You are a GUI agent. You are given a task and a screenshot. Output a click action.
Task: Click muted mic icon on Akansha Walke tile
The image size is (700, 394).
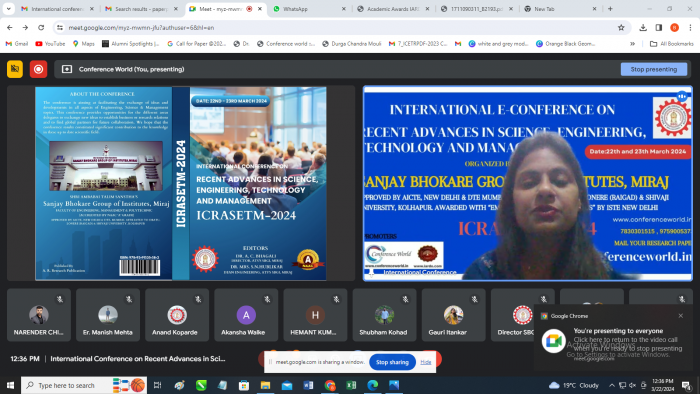[267, 299]
